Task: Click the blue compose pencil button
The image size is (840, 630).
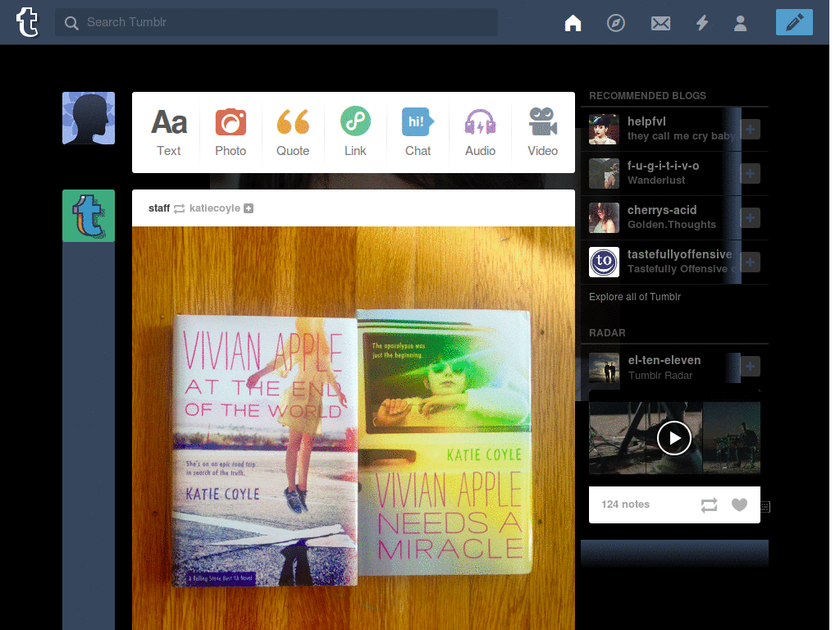Action: click(794, 22)
